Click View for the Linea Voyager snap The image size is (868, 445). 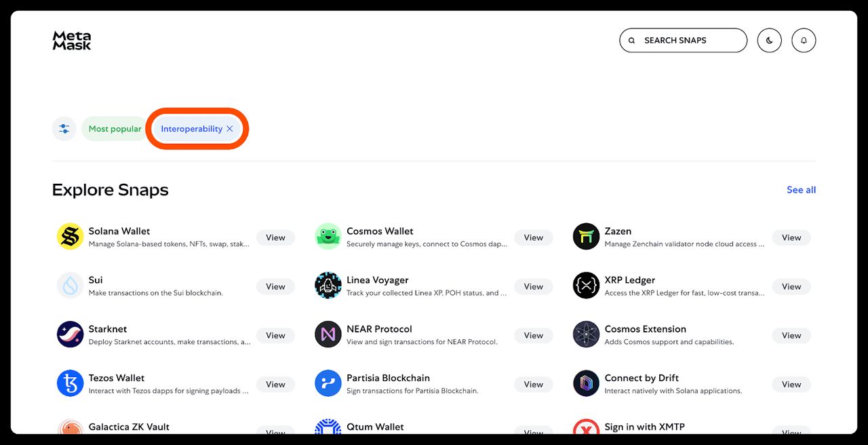tap(533, 286)
